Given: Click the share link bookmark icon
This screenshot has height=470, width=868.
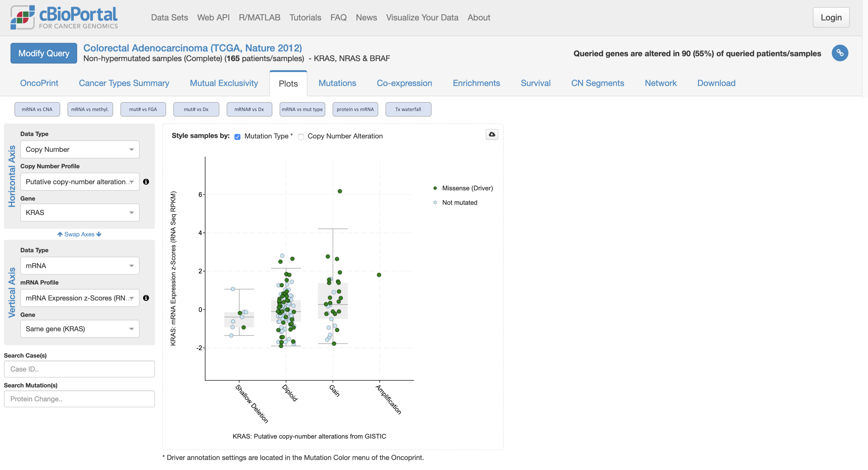Looking at the screenshot, I should tap(840, 53).
